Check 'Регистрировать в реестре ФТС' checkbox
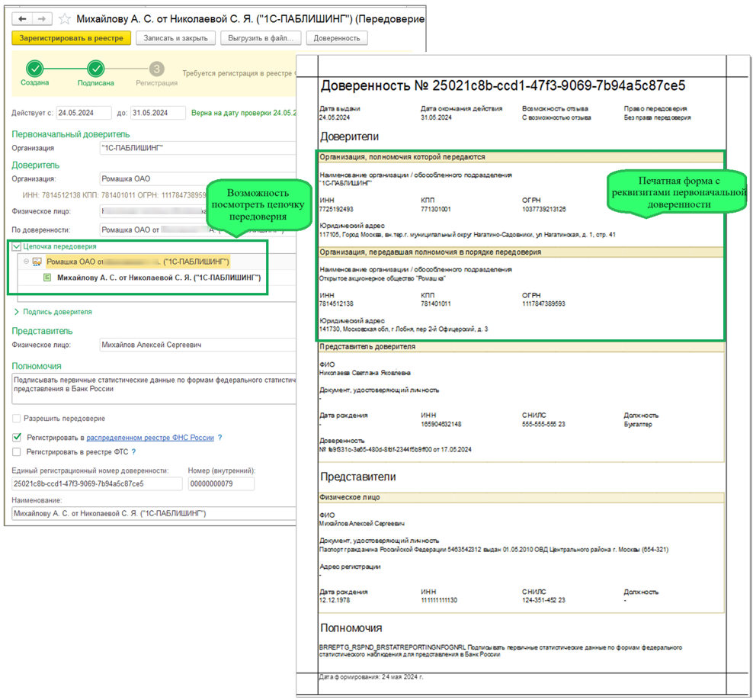The height and width of the screenshot is (700, 753). click(17, 452)
